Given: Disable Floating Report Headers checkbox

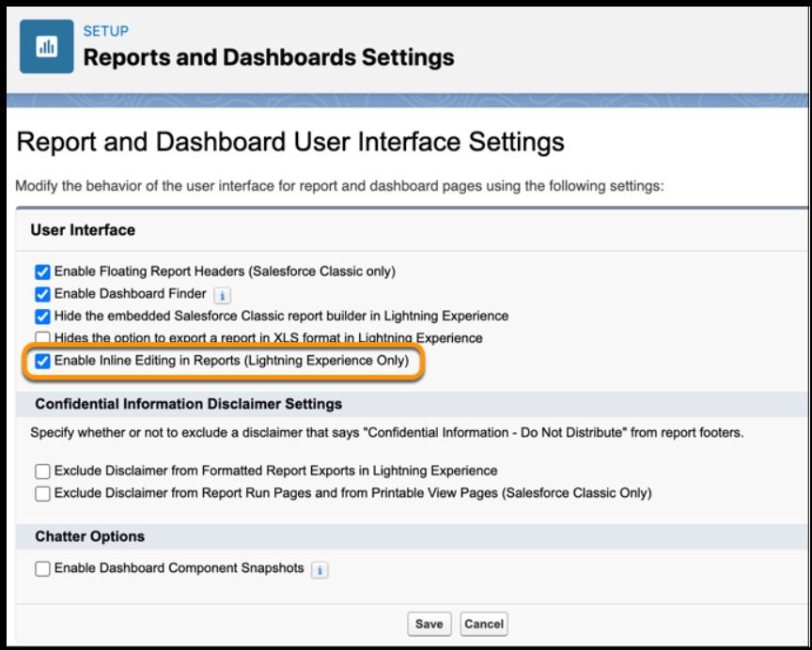Looking at the screenshot, I should pos(42,272).
